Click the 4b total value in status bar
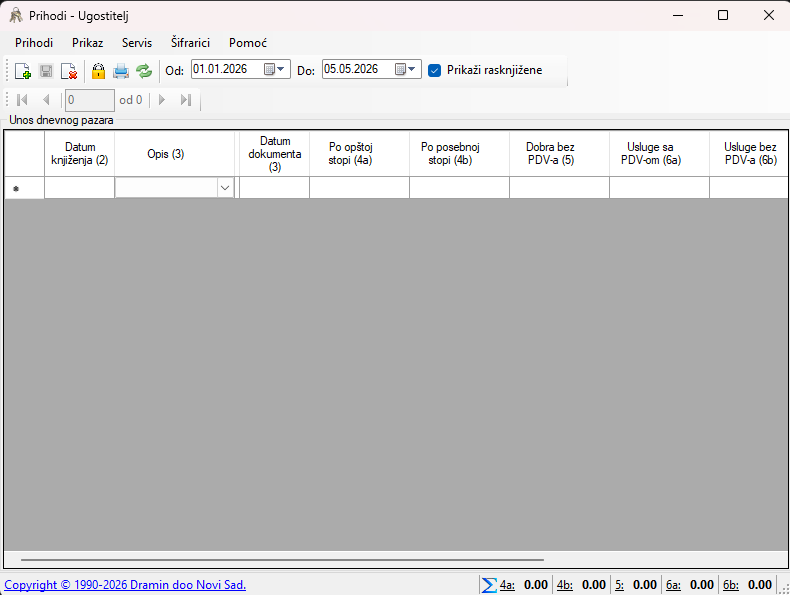790x595 pixels. (594, 585)
